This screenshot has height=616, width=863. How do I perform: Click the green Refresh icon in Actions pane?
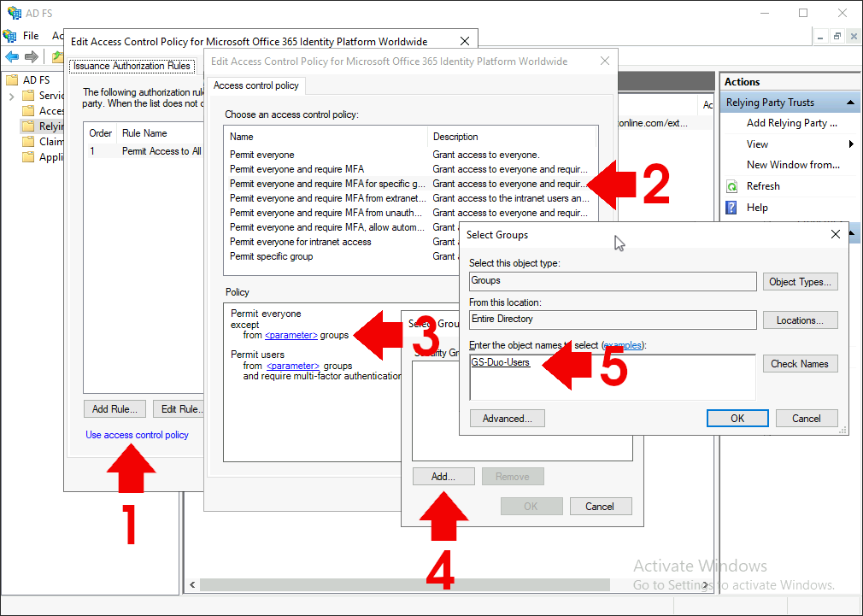tap(731, 186)
